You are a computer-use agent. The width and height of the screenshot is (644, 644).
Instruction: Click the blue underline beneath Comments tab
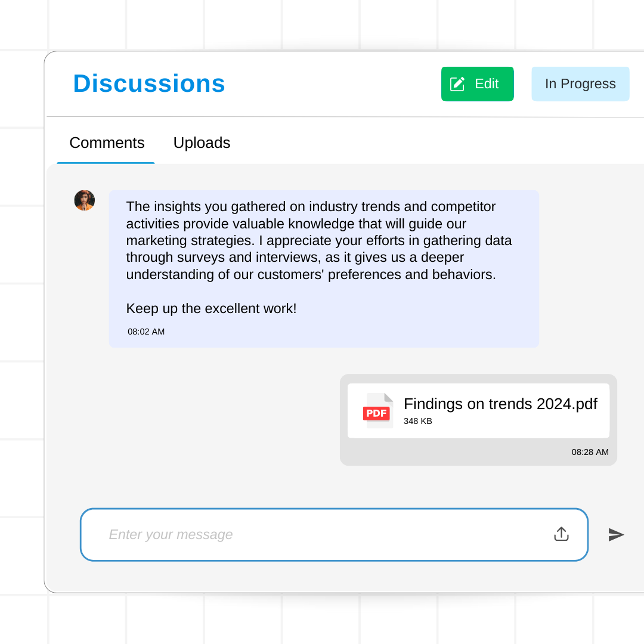click(106, 163)
